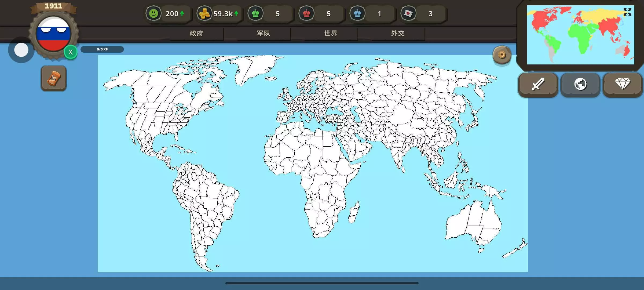Click the gold coins treasury icon
Image resolution: width=644 pixels, height=290 pixels.
204,13
